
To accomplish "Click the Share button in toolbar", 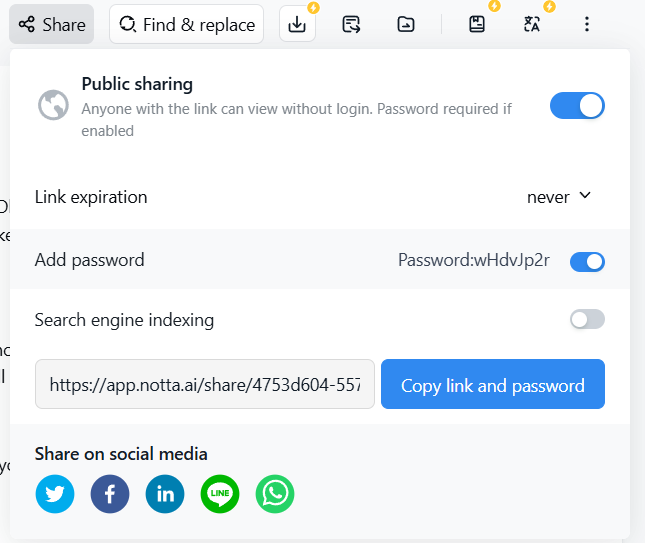I will [51, 24].
